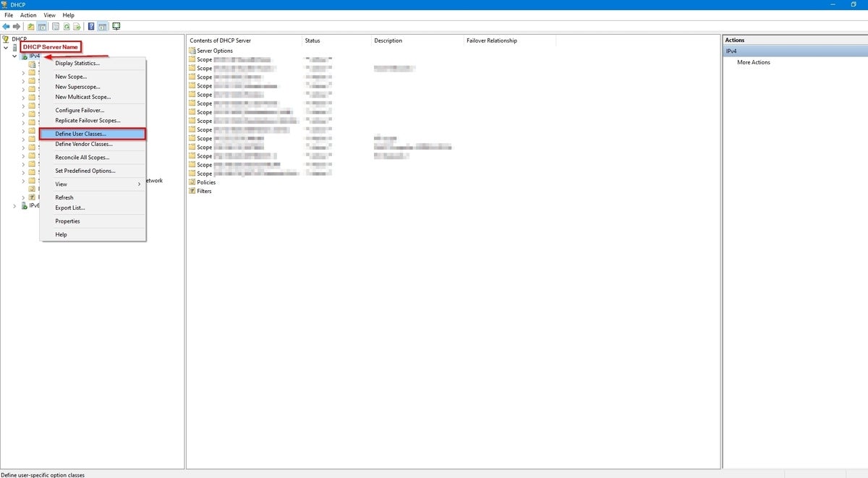This screenshot has width=868, height=478.
Task: Open the Action menu
Action: click(27, 14)
